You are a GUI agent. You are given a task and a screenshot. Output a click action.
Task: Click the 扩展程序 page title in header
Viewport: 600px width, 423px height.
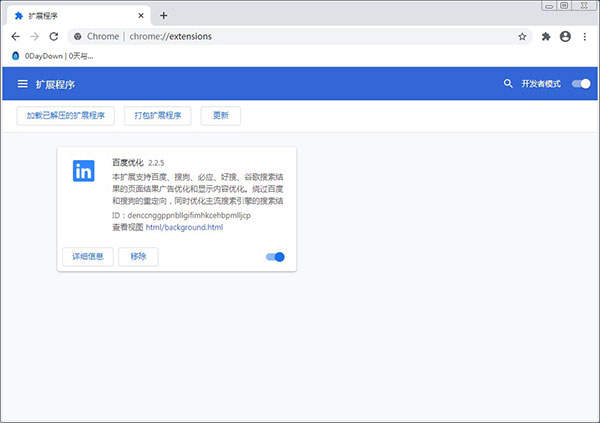[55, 84]
